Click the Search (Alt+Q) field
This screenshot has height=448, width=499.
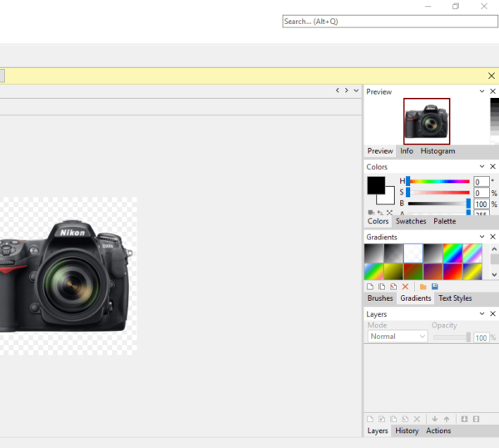tap(390, 22)
